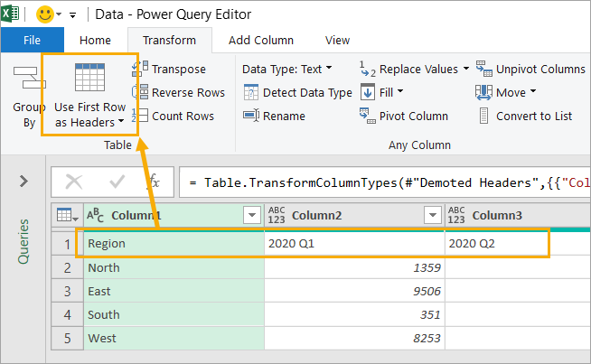Click the Column1 ABC data type icon
The height and width of the screenshot is (364, 591).
[95, 215]
